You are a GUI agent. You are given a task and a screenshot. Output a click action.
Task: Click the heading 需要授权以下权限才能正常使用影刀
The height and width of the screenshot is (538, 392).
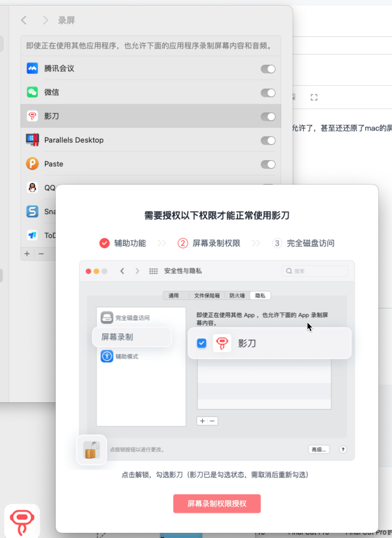point(217,216)
